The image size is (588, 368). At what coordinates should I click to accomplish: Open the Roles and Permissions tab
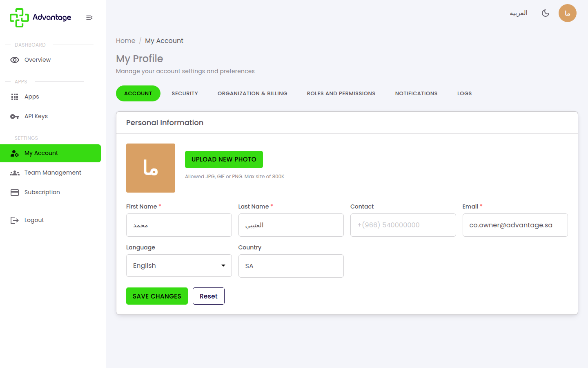pyautogui.click(x=341, y=93)
